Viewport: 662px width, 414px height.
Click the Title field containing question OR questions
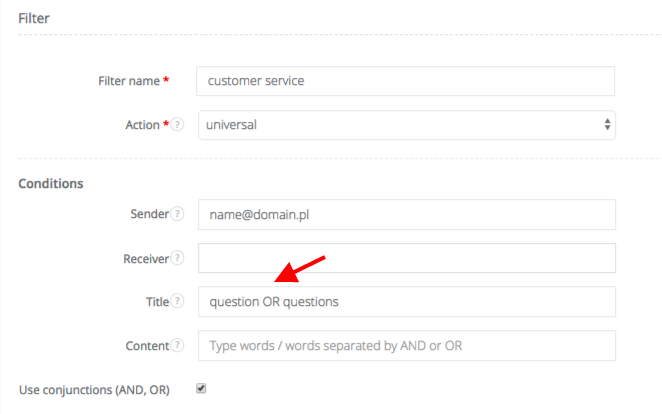click(406, 301)
